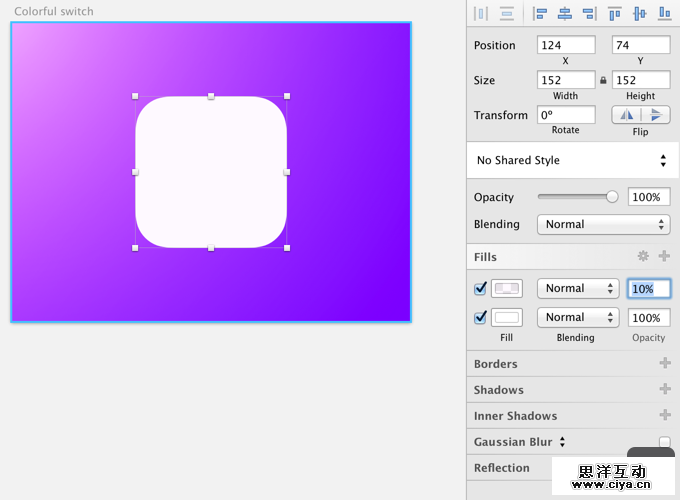Click the align vertical centers icon
The height and width of the screenshot is (500, 680).
pyautogui.click(x=639, y=13)
